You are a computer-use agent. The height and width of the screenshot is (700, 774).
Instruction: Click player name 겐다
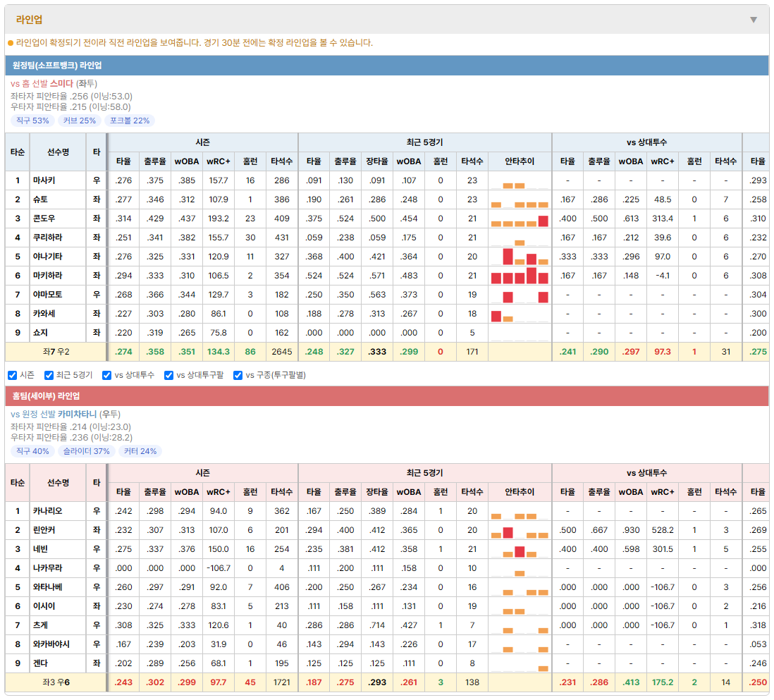[x=40, y=663]
